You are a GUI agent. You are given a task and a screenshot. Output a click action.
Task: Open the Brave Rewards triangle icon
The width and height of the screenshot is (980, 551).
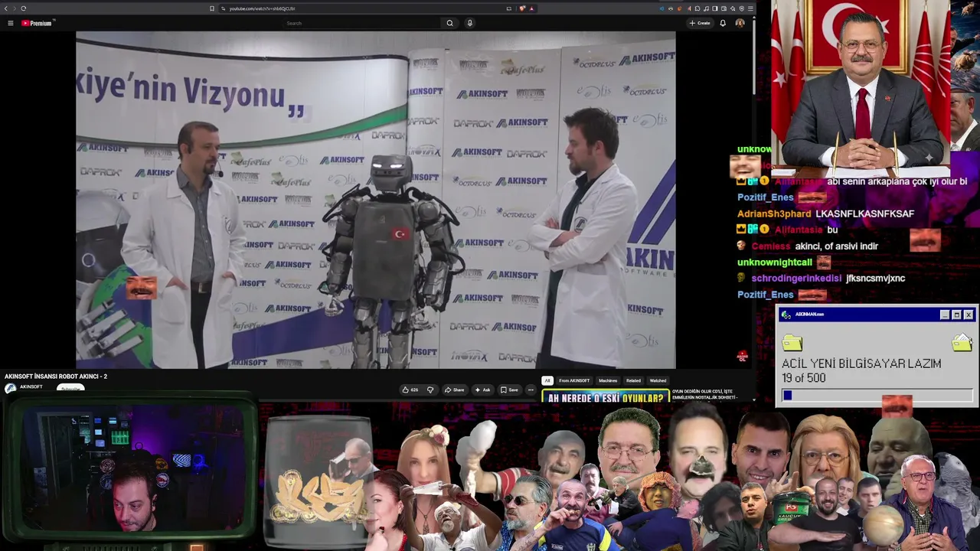coord(531,8)
